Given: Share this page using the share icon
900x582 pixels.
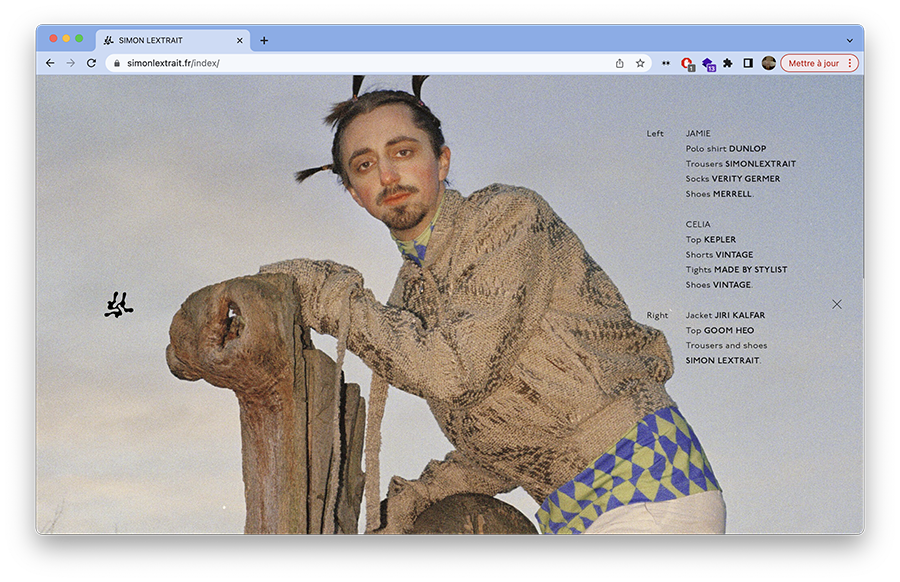Looking at the screenshot, I should (620, 63).
